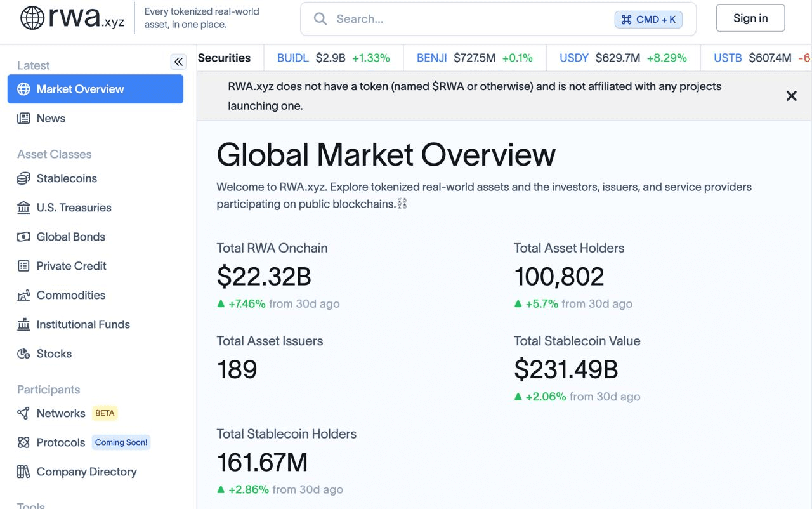Viewport: 812px width, 509px height.
Task: Open the Stocks section
Action: pos(54,354)
